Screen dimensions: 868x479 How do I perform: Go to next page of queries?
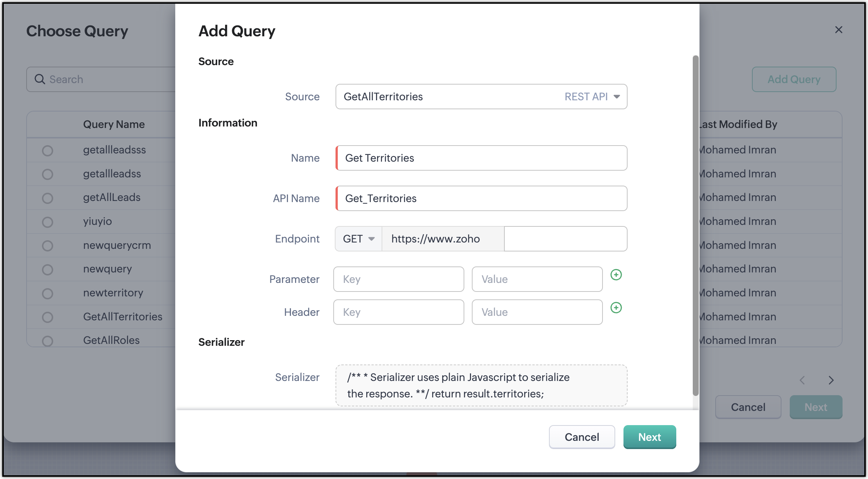[831, 380]
